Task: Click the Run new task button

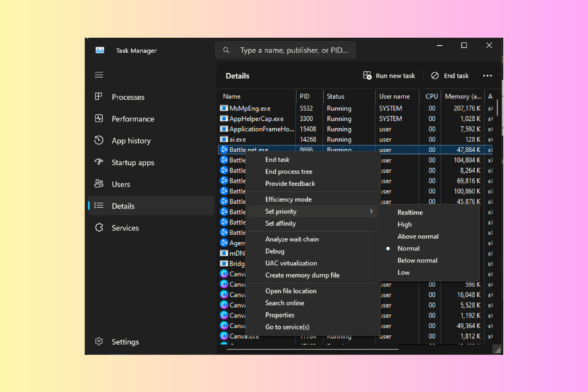Action: (x=389, y=76)
